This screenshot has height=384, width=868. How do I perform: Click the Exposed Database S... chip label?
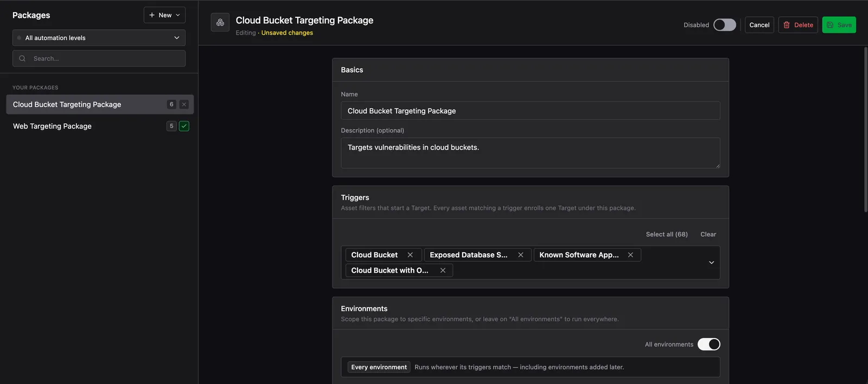(x=469, y=255)
